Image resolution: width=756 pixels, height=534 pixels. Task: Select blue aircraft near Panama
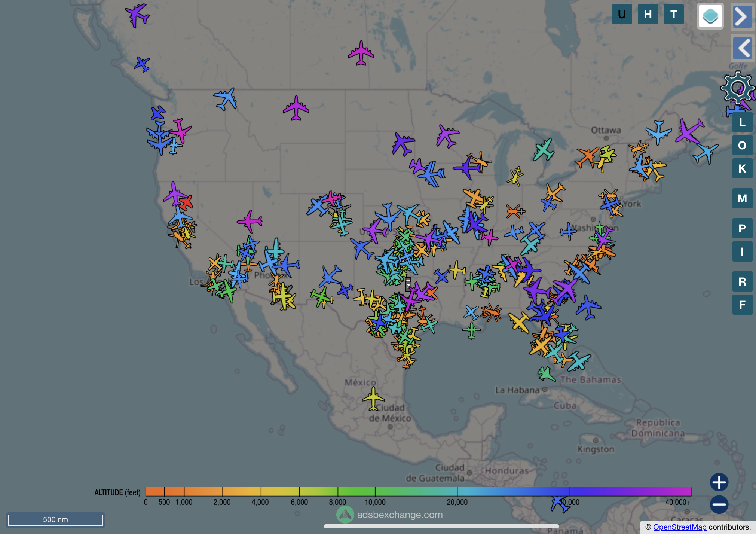tap(560, 503)
